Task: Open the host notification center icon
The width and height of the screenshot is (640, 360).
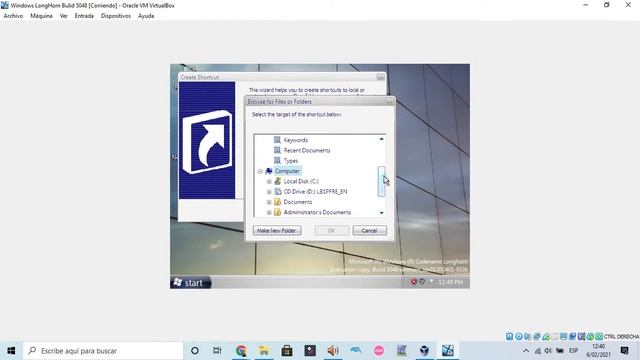Action: pos(624,351)
